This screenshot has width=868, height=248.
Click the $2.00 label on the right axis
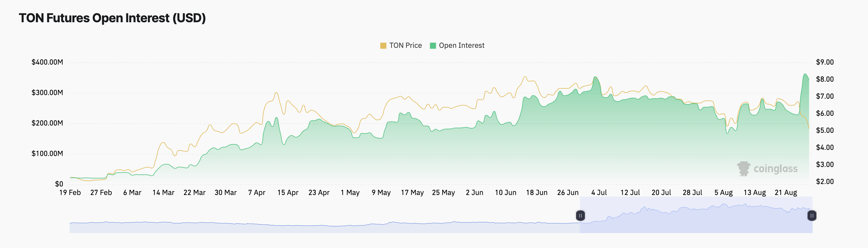coord(824,182)
